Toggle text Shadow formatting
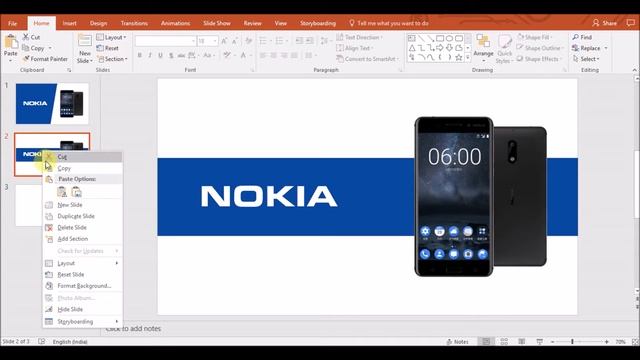 pos(171,55)
